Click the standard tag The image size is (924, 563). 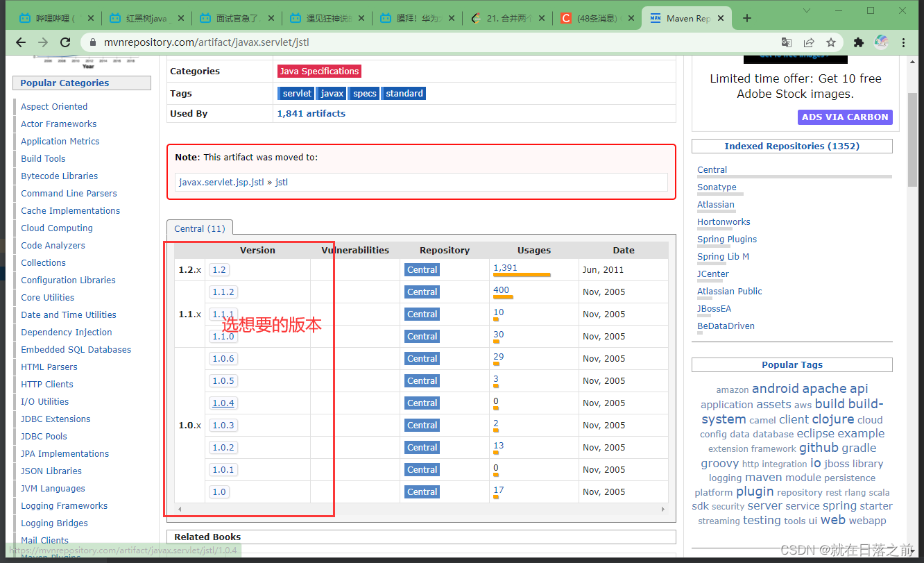(x=404, y=93)
